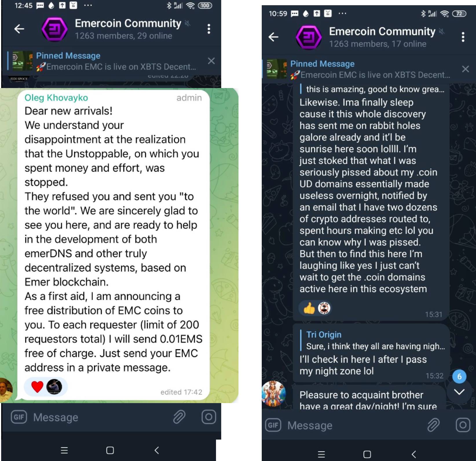Image resolution: width=476 pixels, height=461 pixels.
Task: Dismiss the pinned message with the X
Action: (211, 61)
